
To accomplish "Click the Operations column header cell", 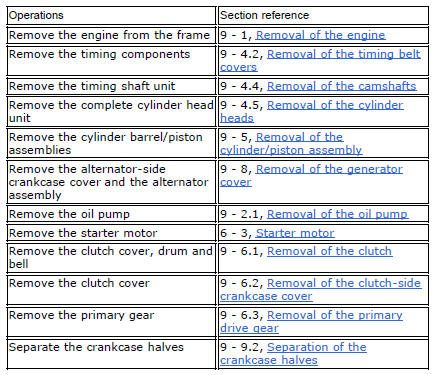I will coord(111,16).
